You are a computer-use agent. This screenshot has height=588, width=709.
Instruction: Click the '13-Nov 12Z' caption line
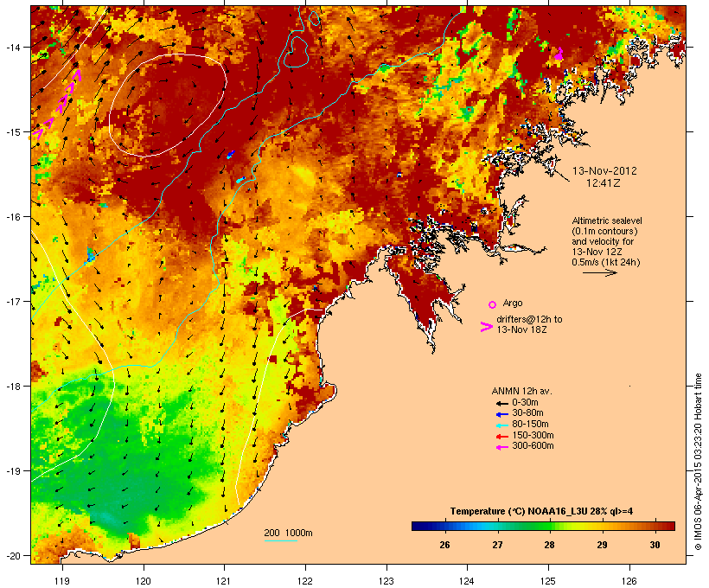click(597, 252)
